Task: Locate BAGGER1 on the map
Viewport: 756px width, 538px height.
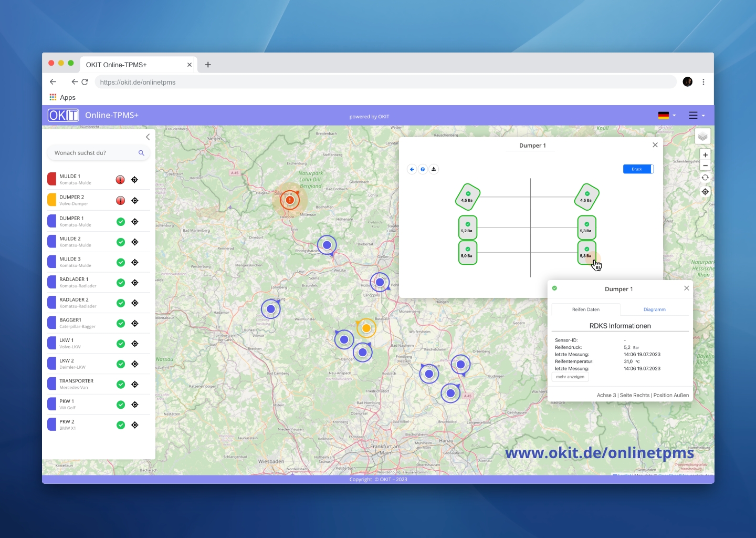Action: click(135, 323)
